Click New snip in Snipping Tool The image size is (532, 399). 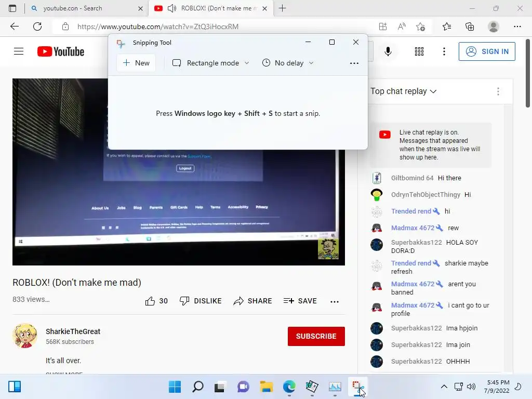point(136,63)
